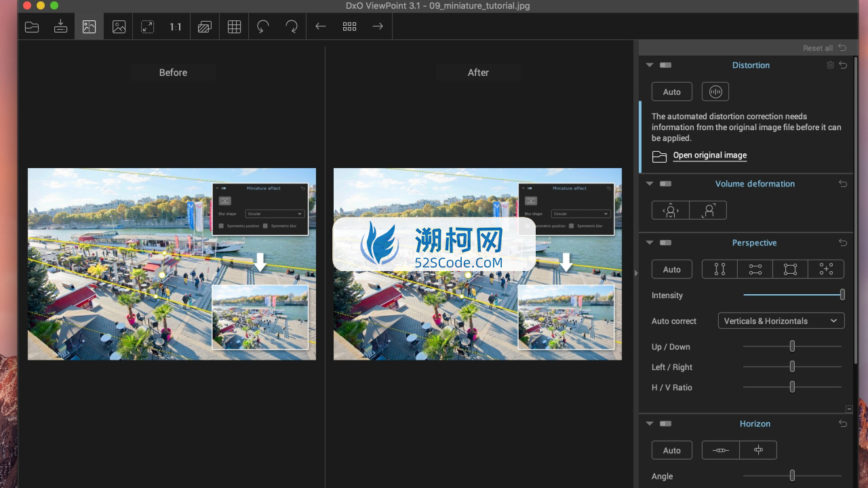Click the Horizon Angle slider handle
The height and width of the screenshot is (488, 868).
click(x=792, y=476)
